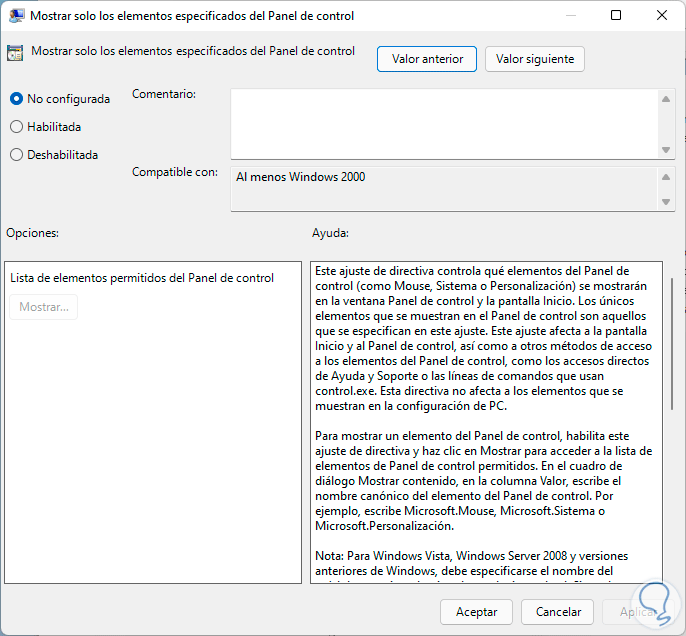
Task: Click Comentario box scroll down arrow
Action: [666, 150]
